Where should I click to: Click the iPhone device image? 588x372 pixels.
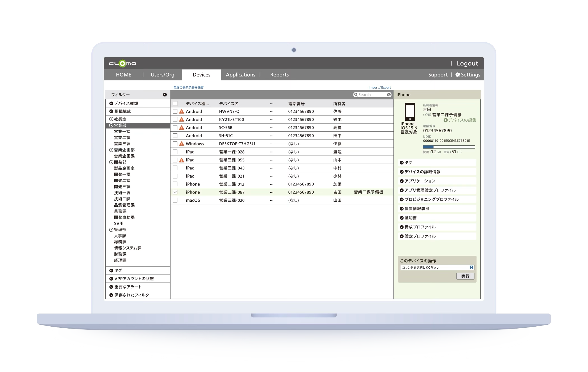(410, 112)
